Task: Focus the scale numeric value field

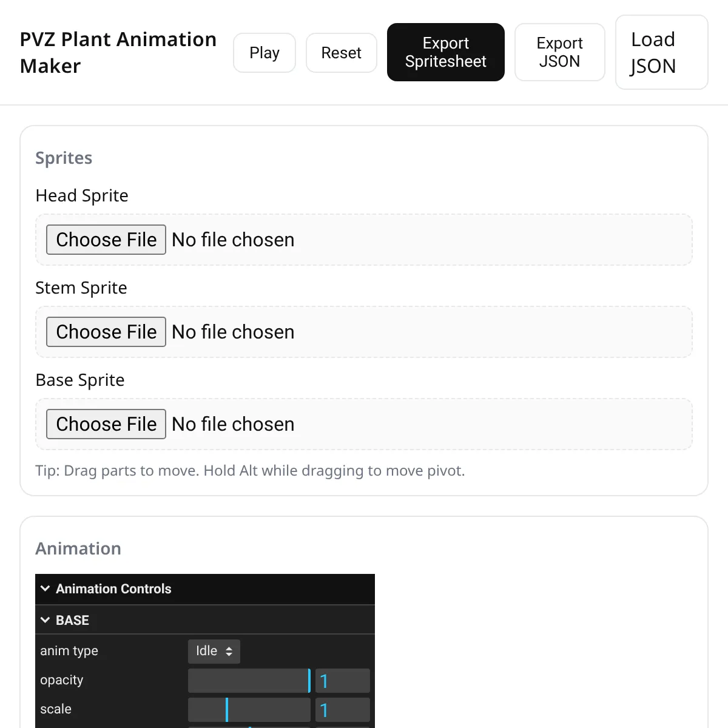Action: [x=343, y=710]
